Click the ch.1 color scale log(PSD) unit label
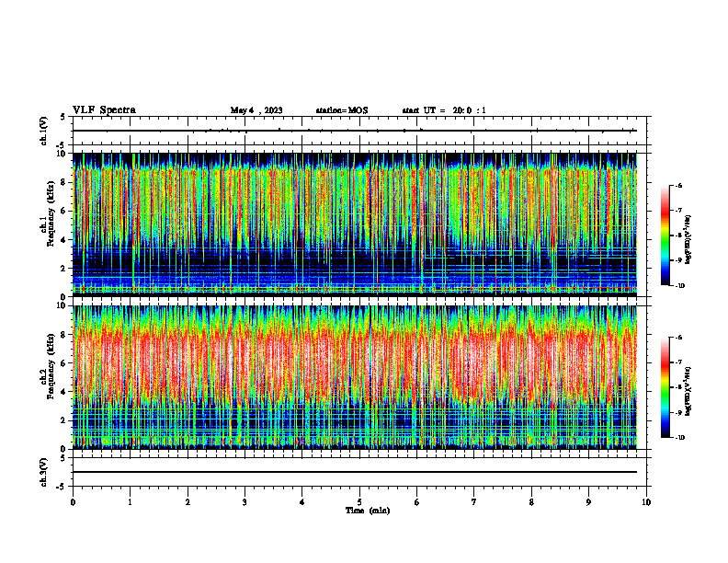This screenshot has height=563, width=728. tap(688, 240)
